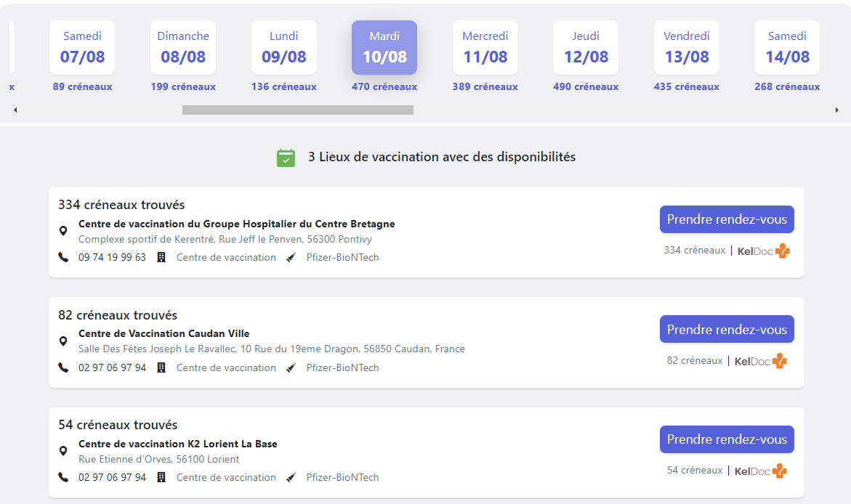Click the right scroll arrow of date carousel
Viewport: 851px width, 504px height.
(x=837, y=110)
